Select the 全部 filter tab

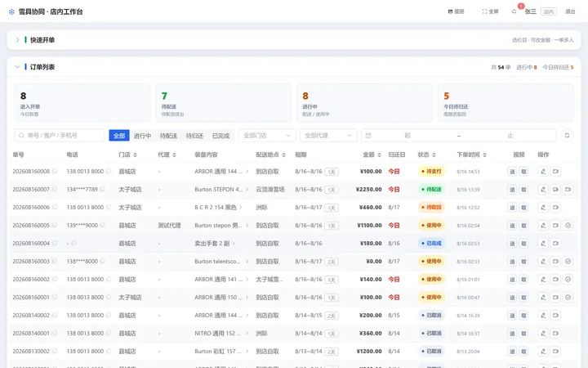[119, 136]
